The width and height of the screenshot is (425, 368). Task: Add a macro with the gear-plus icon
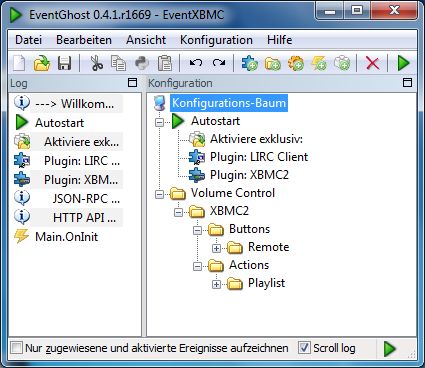point(296,63)
